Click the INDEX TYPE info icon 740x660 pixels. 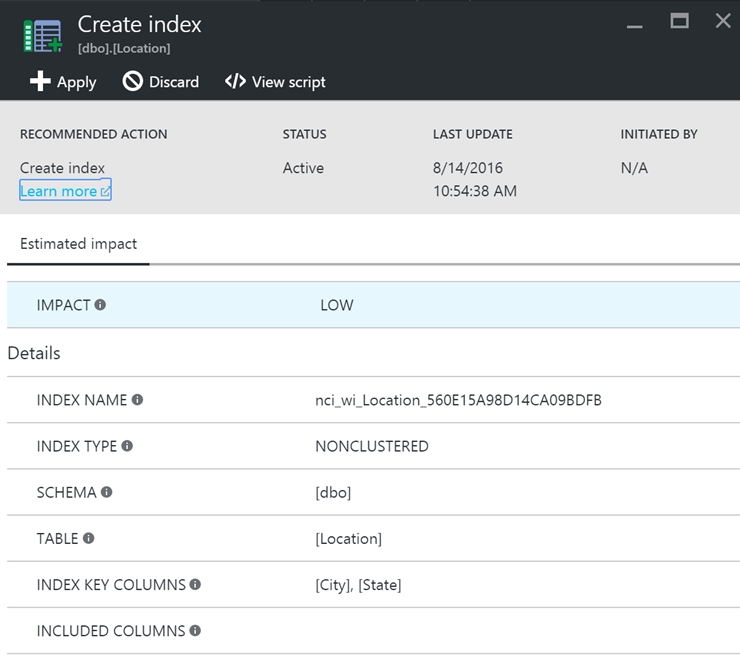(127, 446)
